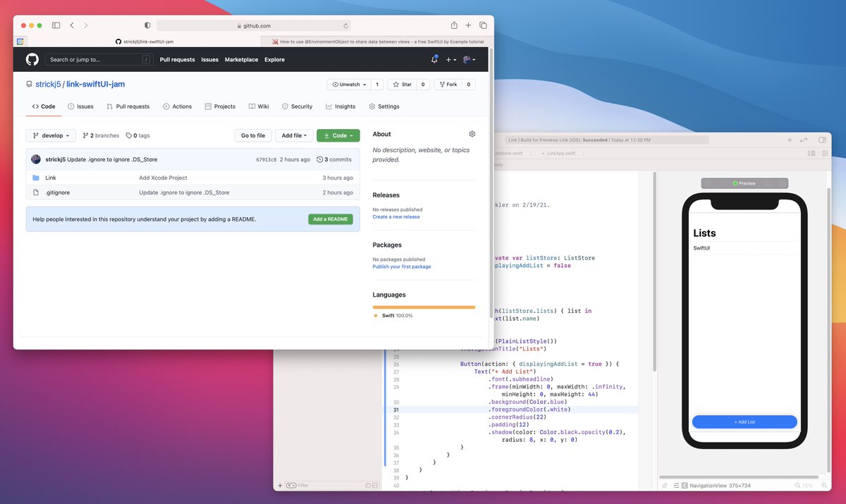The width and height of the screenshot is (846, 504).
Task: Open the develop branch dropdown
Action: (51, 135)
